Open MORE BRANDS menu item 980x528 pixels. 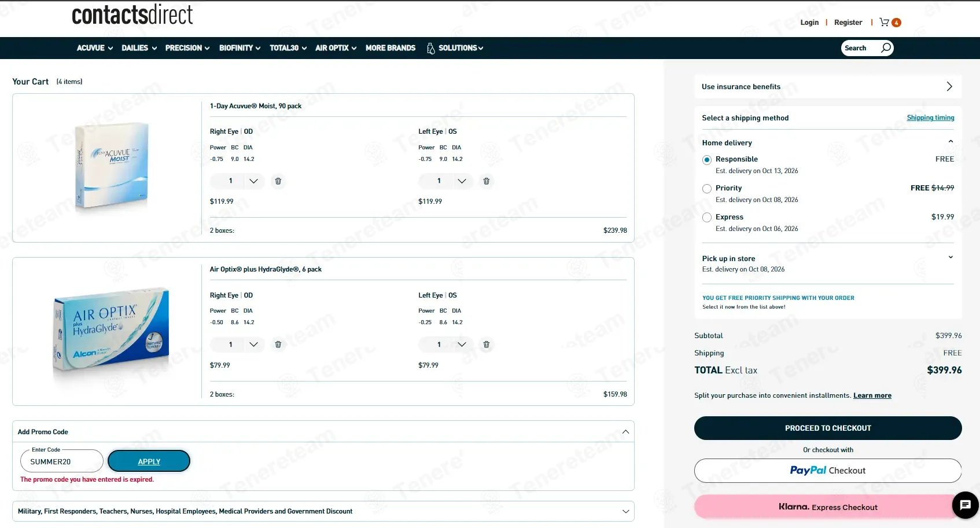[x=390, y=48]
